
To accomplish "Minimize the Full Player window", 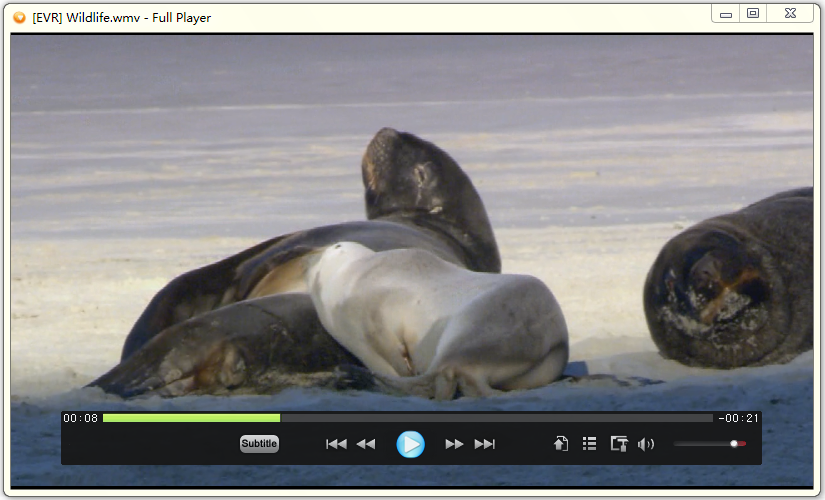I will (726, 14).
